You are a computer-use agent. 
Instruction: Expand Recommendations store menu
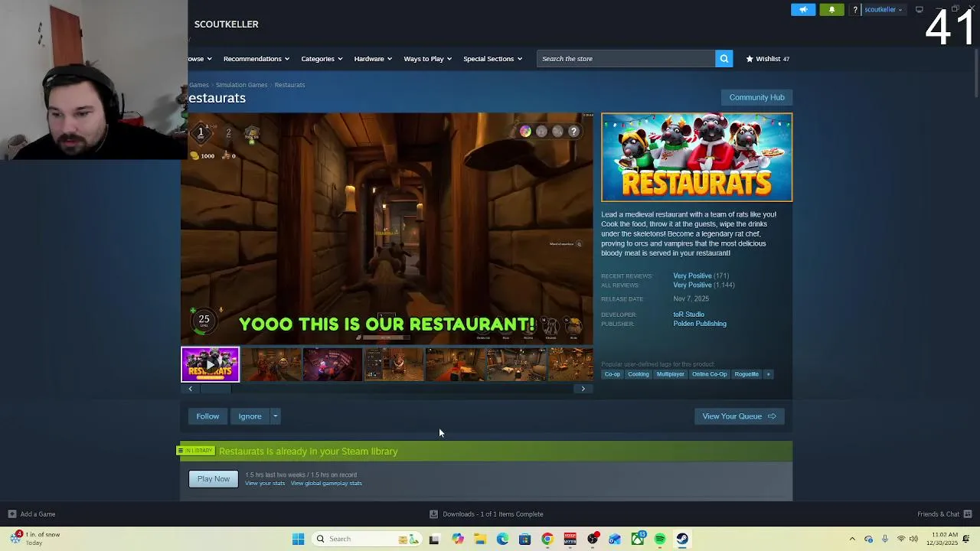(x=256, y=59)
